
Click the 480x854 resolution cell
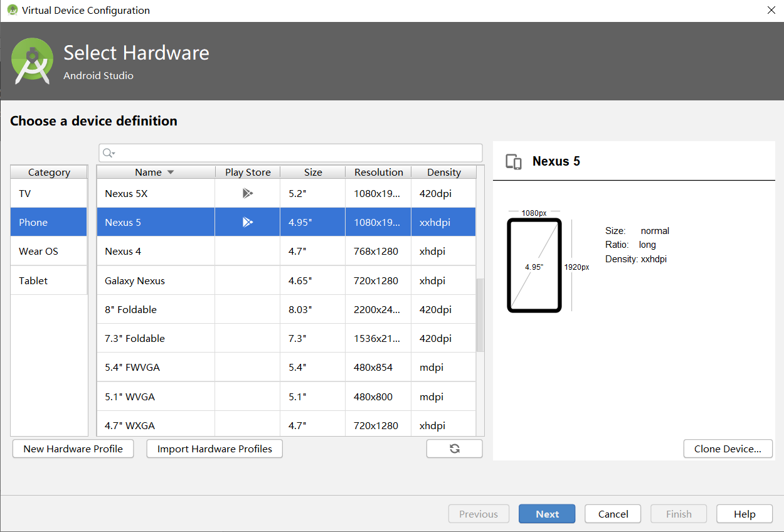pos(378,367)
